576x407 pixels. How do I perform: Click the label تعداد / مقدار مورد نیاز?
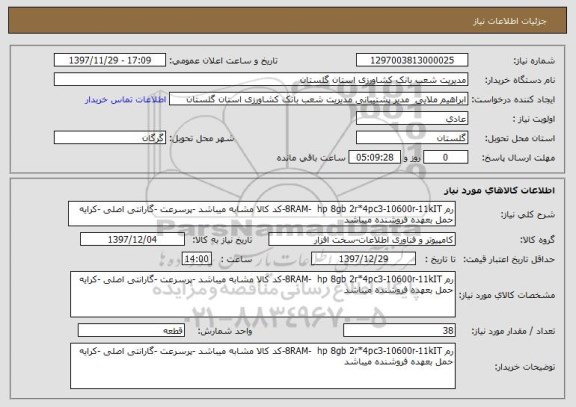point(513,331)
